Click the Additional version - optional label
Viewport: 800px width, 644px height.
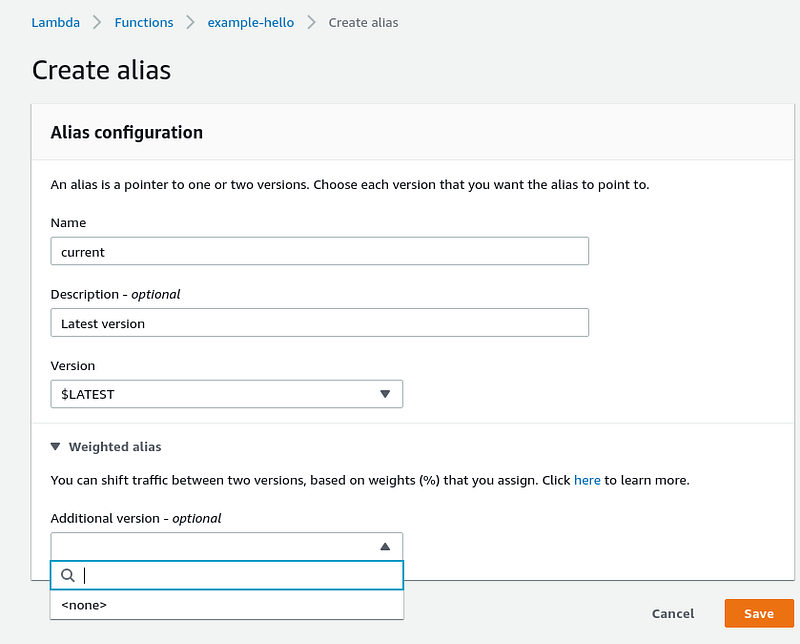click(136, 518)
